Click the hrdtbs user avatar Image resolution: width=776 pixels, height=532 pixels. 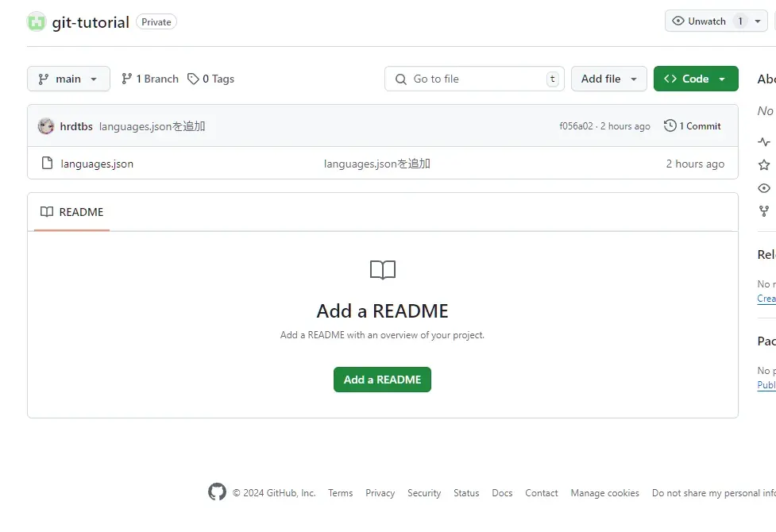click(46, 126)
